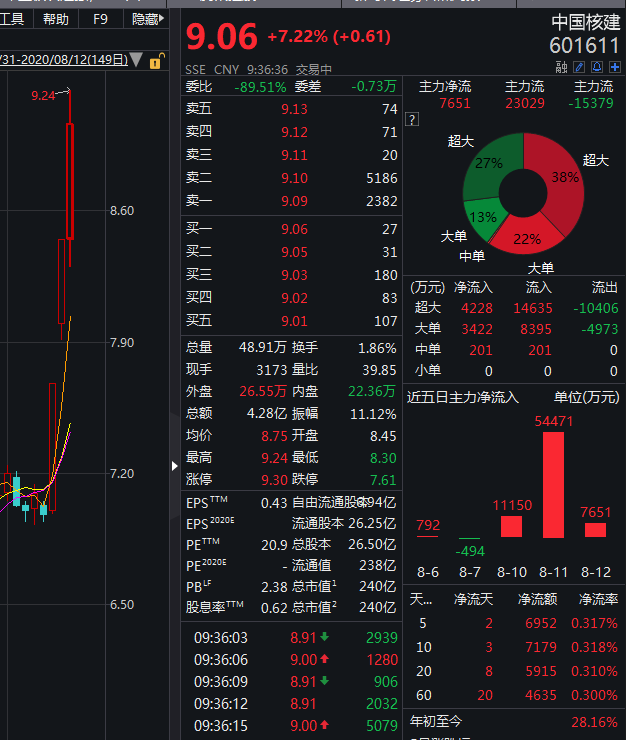Open the 帮助 help menu

56,18
